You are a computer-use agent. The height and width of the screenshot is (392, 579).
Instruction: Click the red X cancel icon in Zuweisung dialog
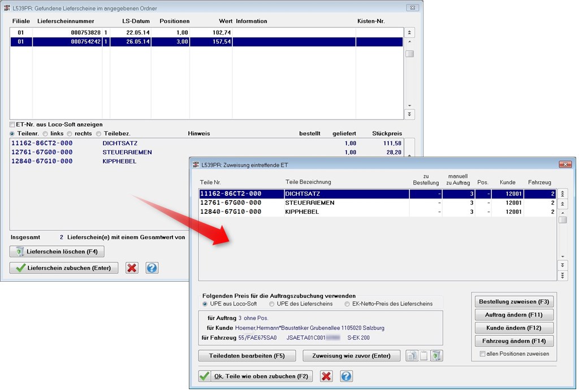coord(326,376)
